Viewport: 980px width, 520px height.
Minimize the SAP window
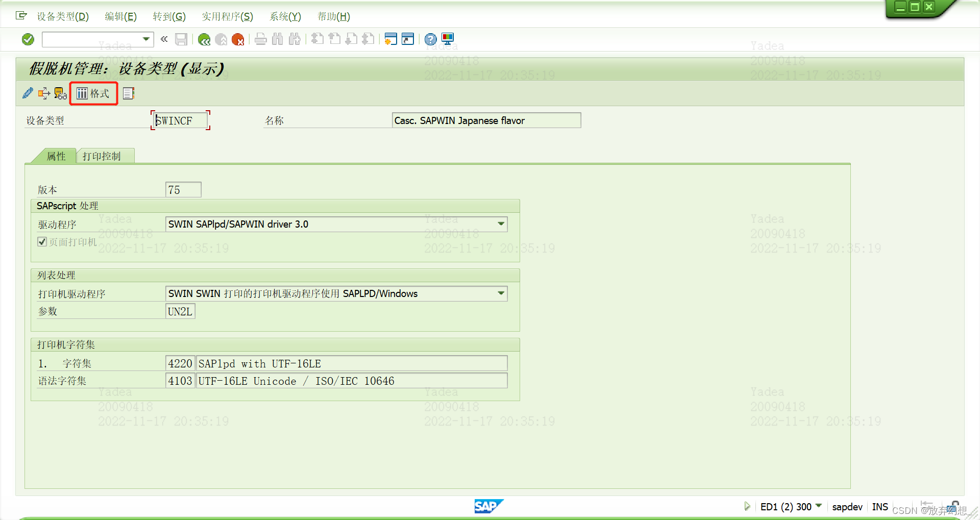click(901, 7)
